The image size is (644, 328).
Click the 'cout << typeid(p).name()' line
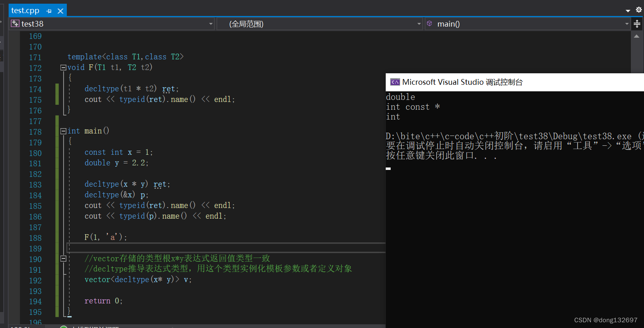point(155,216)
